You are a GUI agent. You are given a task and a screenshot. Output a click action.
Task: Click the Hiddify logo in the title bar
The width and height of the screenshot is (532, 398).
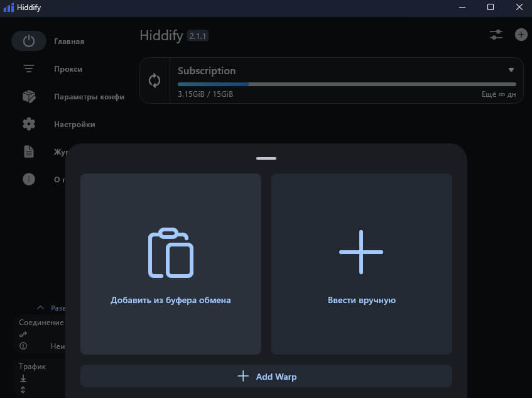pos(8,7)
